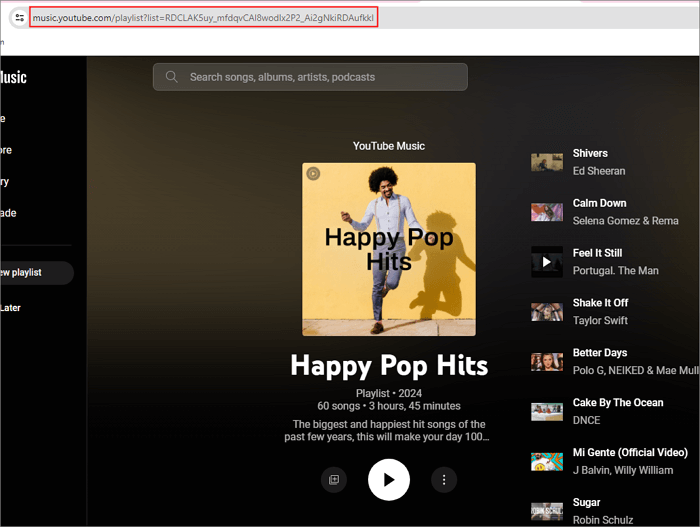Open the three-dot more options menu
Image resolution: width=700 pixels, height=527 pixels.
click(444, 480)
